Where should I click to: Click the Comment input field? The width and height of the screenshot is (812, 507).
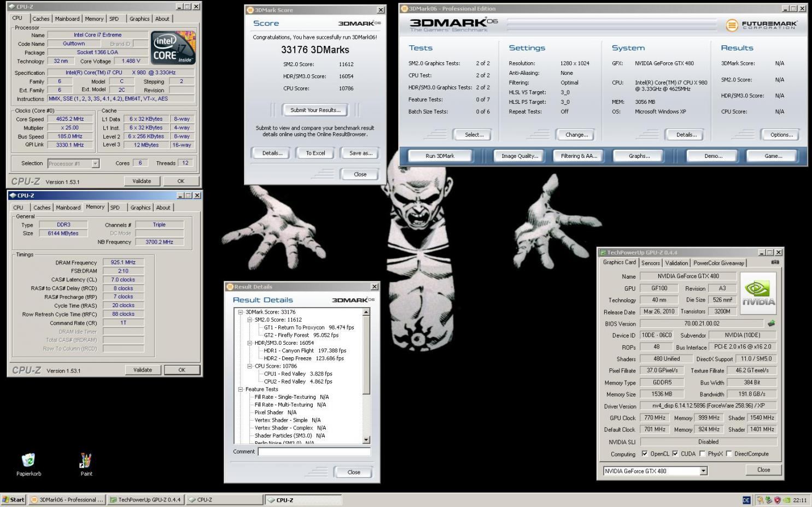tap(314, 452)
